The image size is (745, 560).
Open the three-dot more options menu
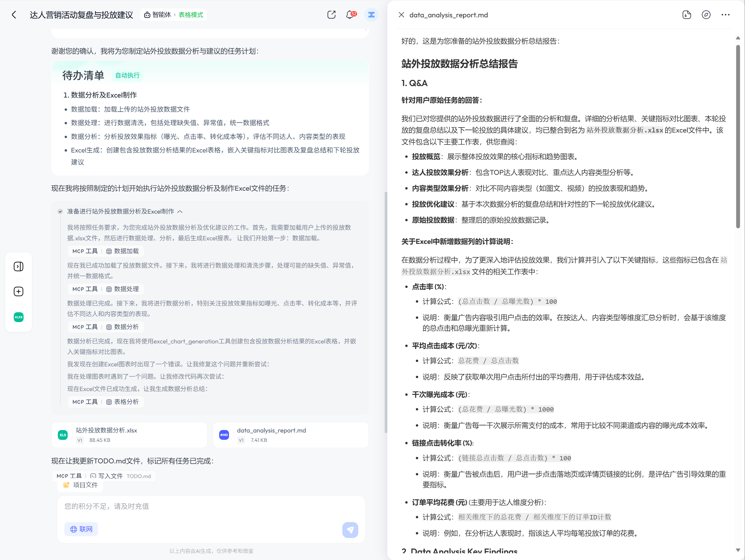tap(725, 15)
